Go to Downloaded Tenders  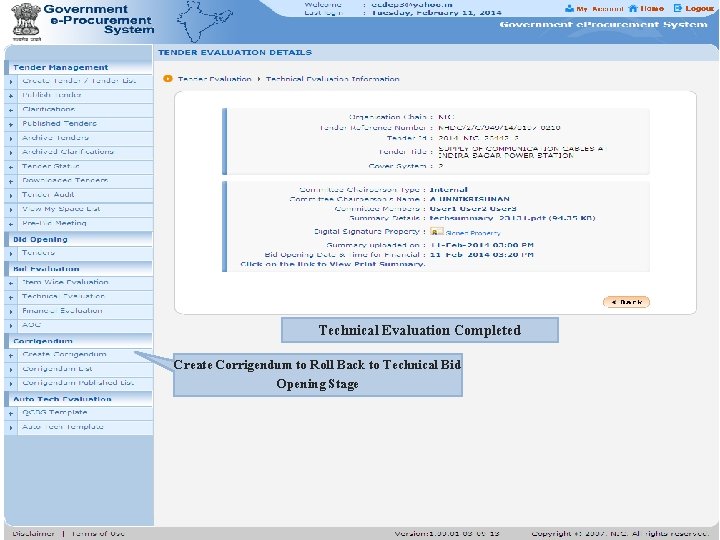click(65, 180)
